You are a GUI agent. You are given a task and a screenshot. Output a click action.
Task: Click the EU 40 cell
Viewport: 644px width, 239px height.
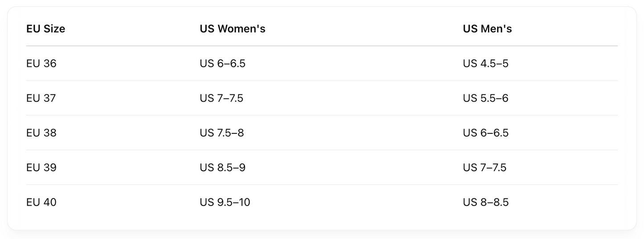tap(41, 202)
